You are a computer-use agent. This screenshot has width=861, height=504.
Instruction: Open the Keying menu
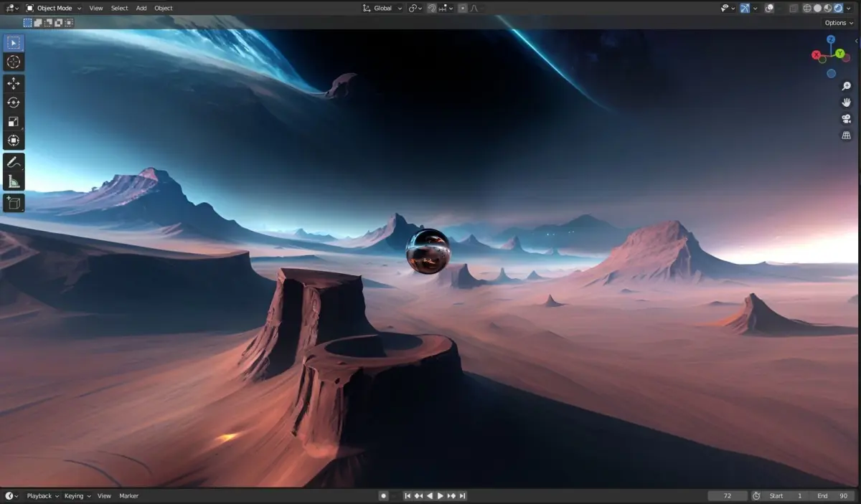(x=77, y=495)
